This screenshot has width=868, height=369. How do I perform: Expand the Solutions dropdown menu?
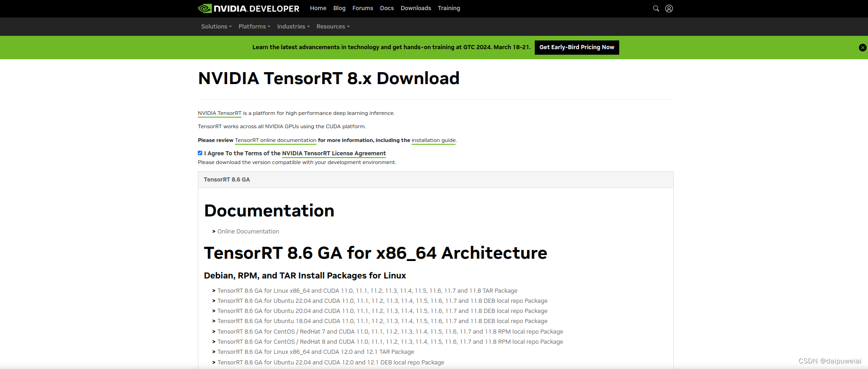216,27
